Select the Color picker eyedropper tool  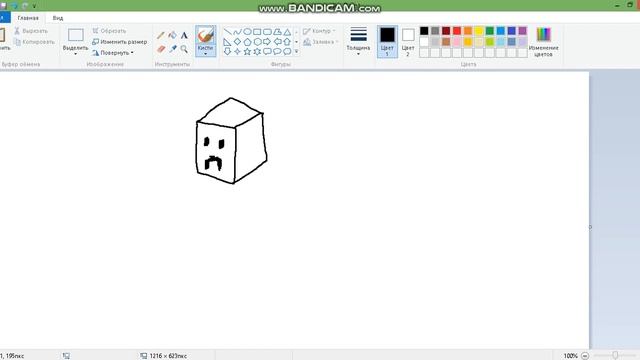pos(173,49)
